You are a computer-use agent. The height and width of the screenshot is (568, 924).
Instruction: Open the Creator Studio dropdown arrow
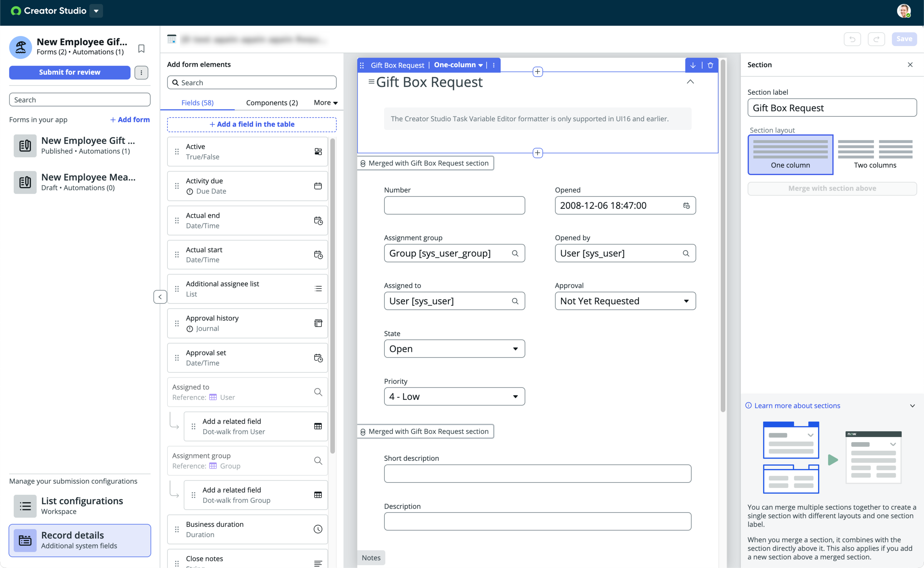[x=96, y=11]
